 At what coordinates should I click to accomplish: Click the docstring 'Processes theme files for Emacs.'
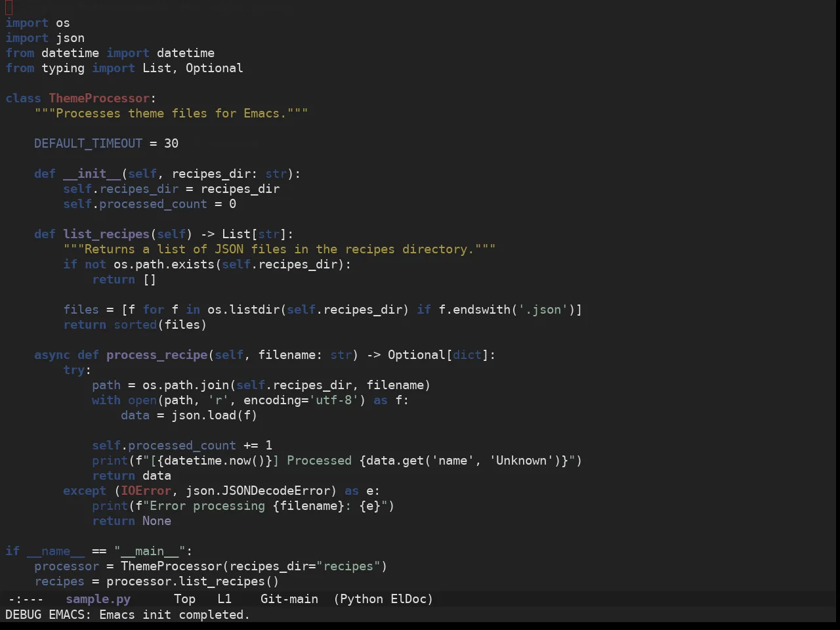tap(171, 114)
